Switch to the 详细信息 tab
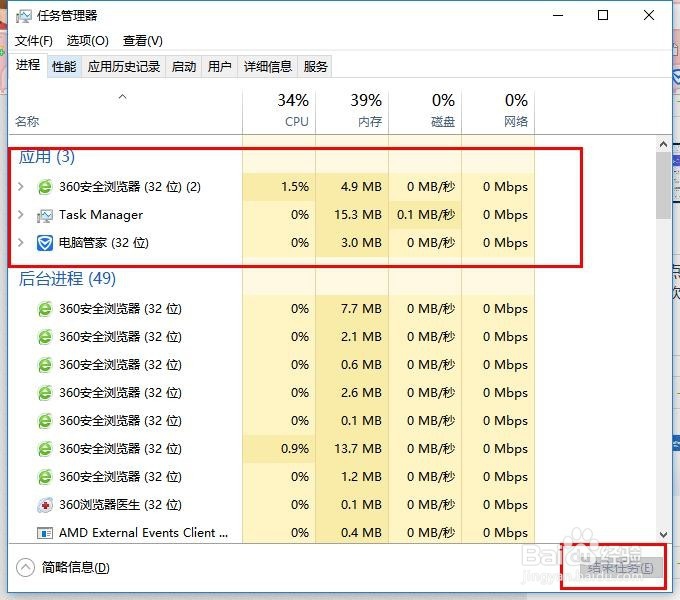 [268, 67]
